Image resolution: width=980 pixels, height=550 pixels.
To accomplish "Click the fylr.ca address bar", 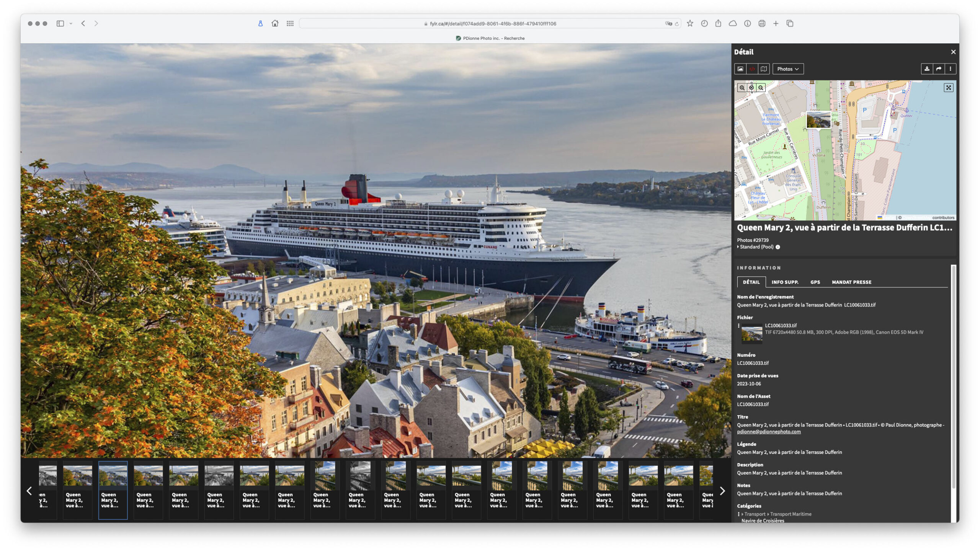I will click(490, 24).
